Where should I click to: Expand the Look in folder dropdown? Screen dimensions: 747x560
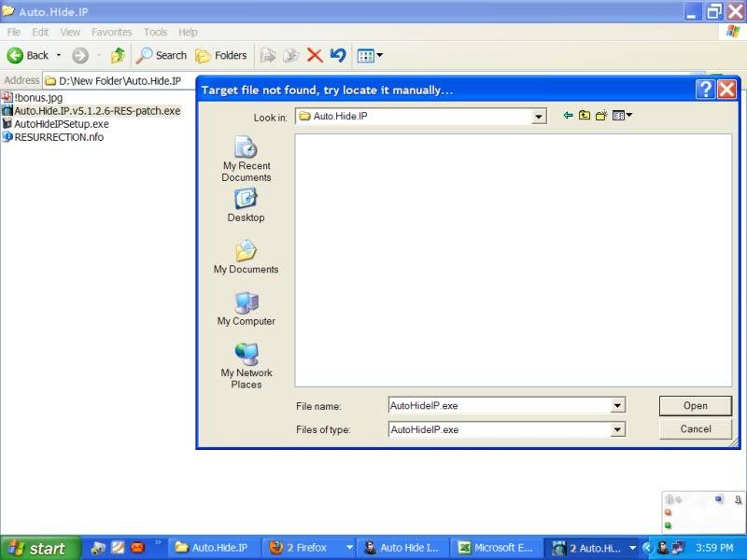tap(539, 116)
